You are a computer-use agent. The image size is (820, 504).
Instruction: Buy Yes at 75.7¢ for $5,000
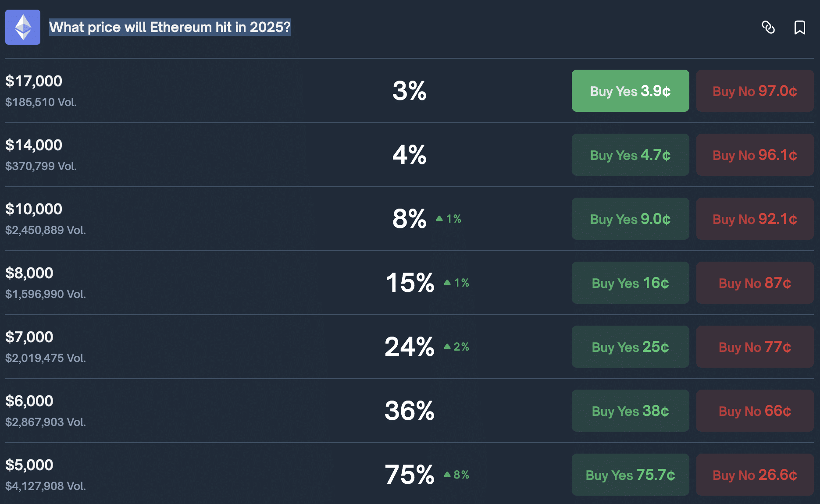pyautogui.click(x=630, y=475)
